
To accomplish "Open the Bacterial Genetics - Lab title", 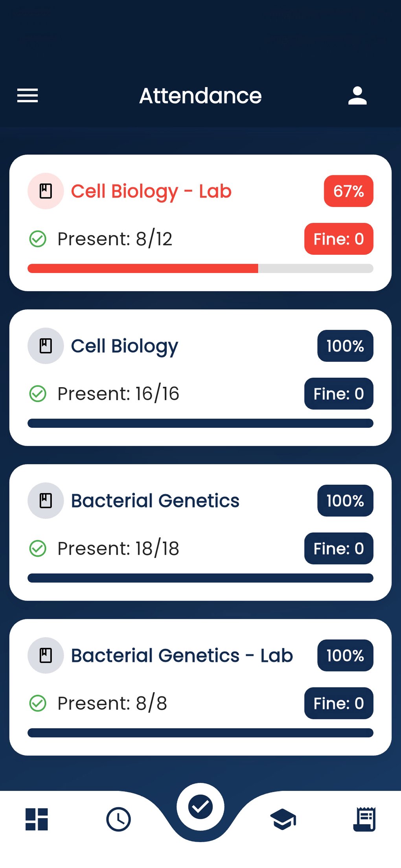I will click(182, 655).
